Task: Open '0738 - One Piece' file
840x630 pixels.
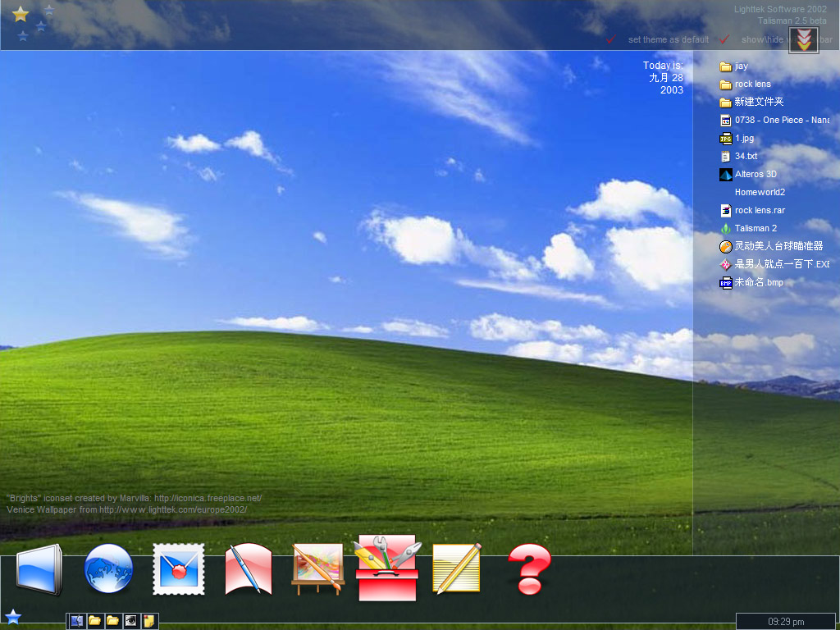Action: (x=774, y=120)
